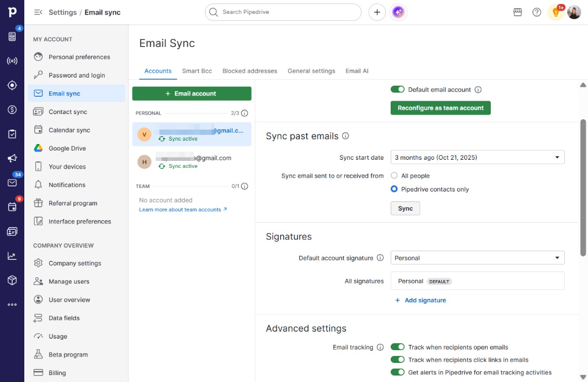Select Pipedrive contacts only radio button

[x=394, y=189]
